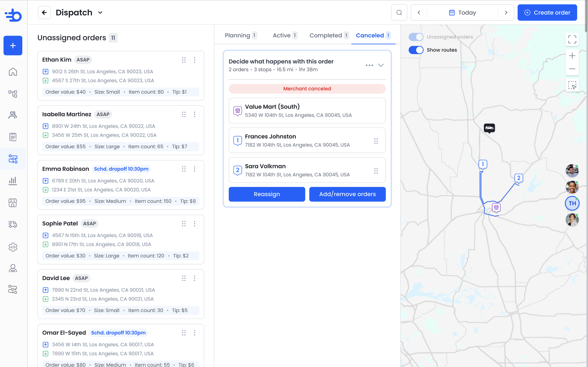Open more options for Ethan Kim order
The width and height of the screenshot is (588, 367).
click(x=195, y=60)
